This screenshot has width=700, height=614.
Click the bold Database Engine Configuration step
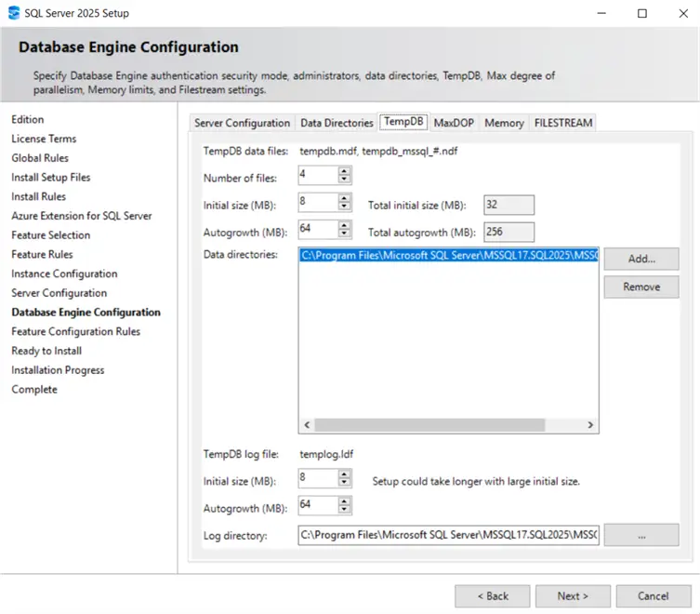point(86,312)
